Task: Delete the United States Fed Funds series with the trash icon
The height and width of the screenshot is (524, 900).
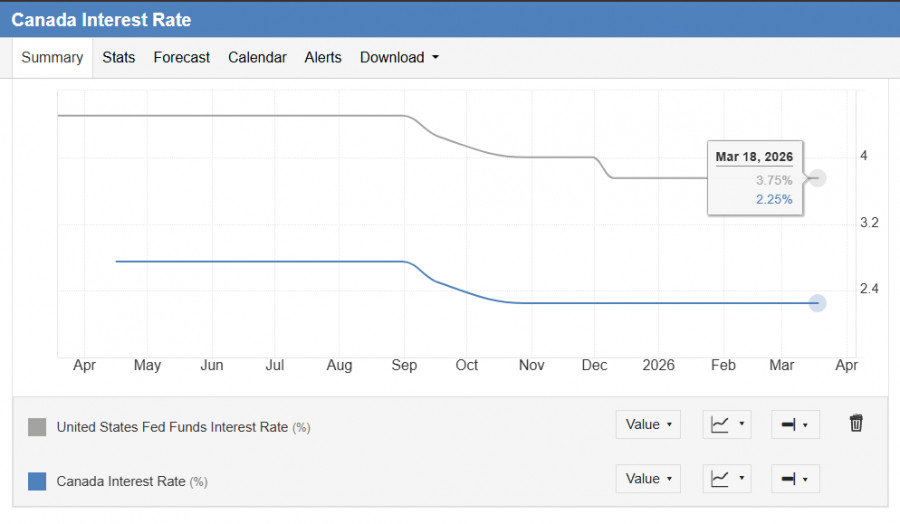Action: click(x=856, y=423)
